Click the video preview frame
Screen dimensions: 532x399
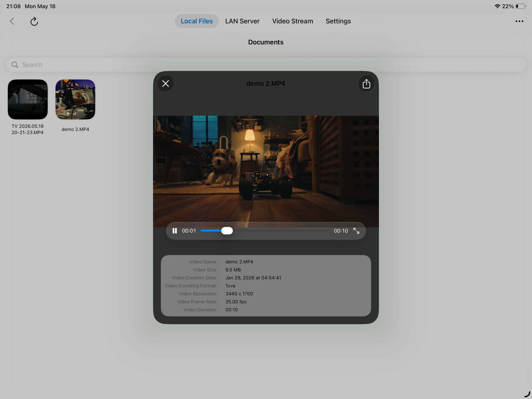[266, 171]
